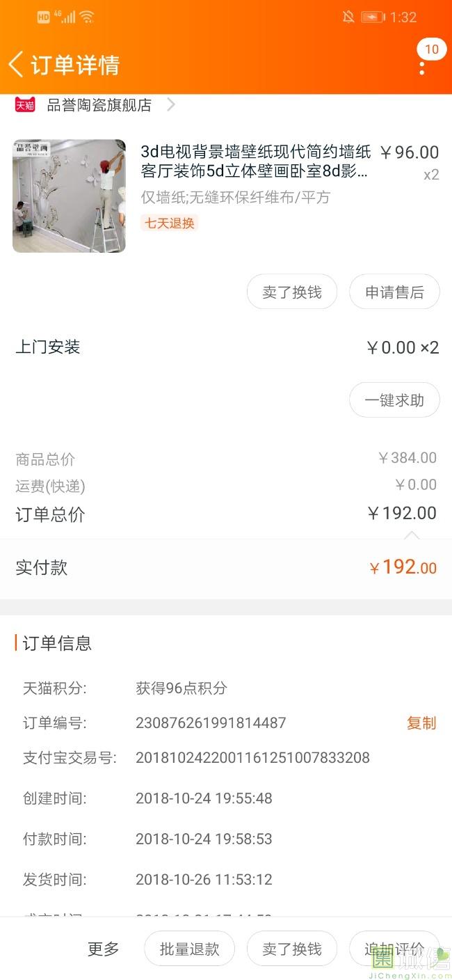The width and height of the screenshot is (452, 980).
Task: Tap the HD status bar icon
Action: (x=43, y=17)
